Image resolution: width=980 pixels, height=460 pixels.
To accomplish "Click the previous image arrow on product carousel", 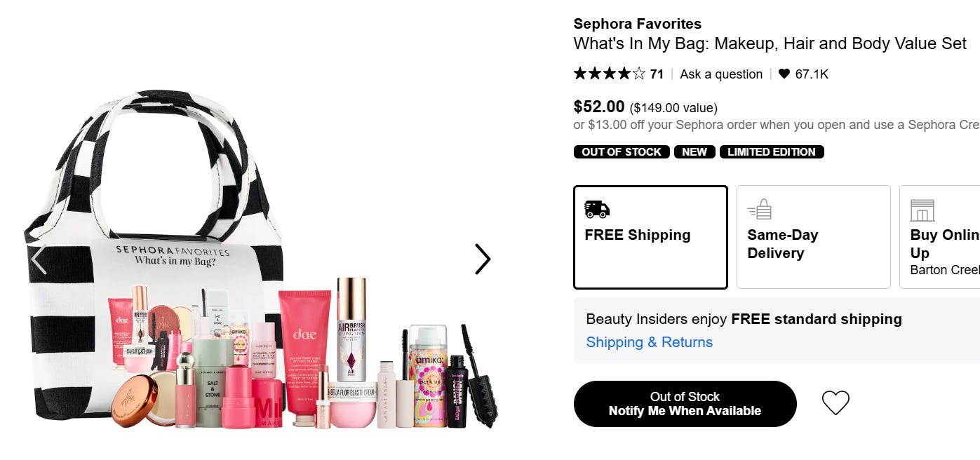I will pyautogui.click(x=39, y=259).
